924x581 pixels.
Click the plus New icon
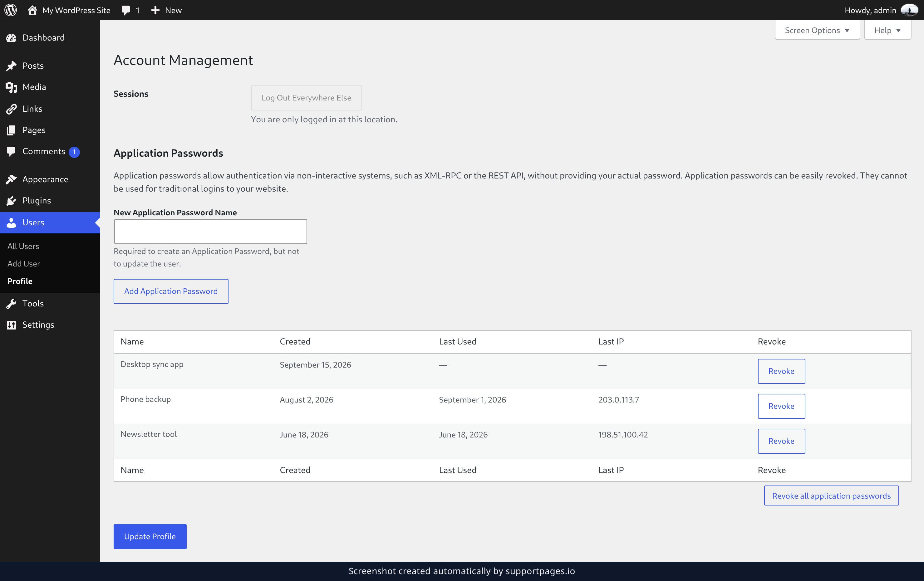tap(155, 10)
